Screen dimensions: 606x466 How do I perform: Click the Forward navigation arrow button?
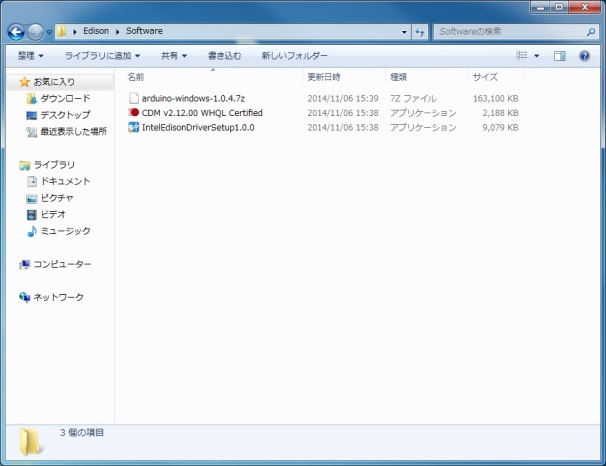pos(36,32)
